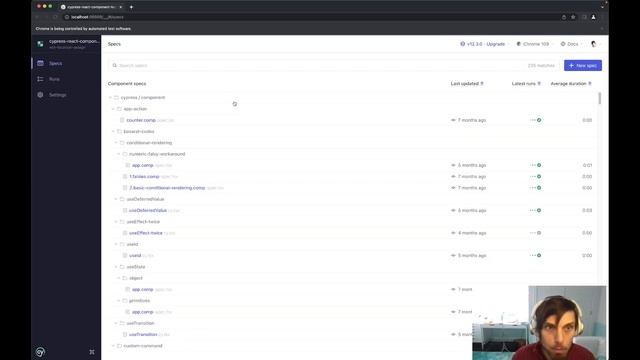Click the Specs calendar icon in the sidebar

coord(40,63)
